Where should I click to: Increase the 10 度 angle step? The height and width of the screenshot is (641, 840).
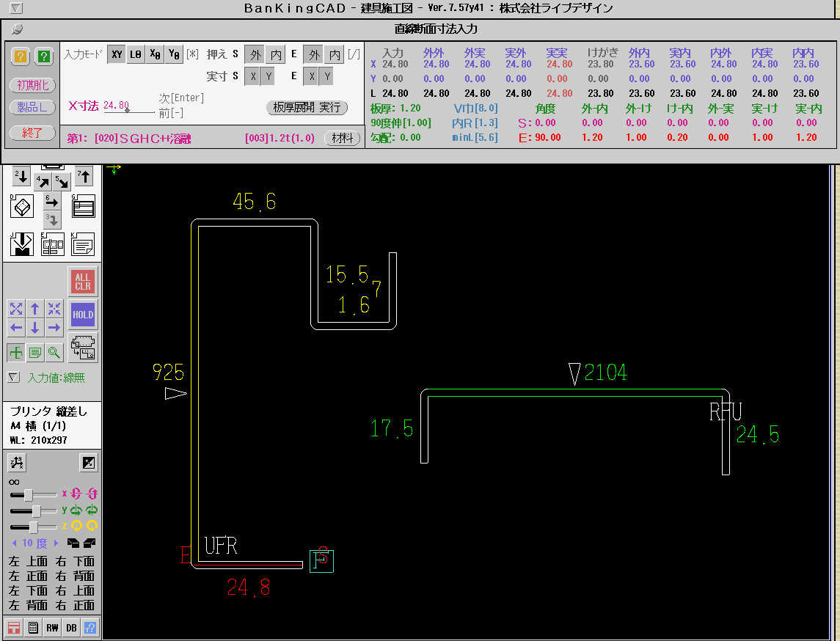pos(56,543)
